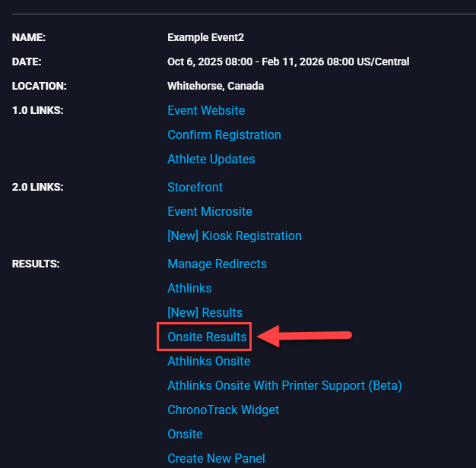Open the Event Website link

pos(206,111)
